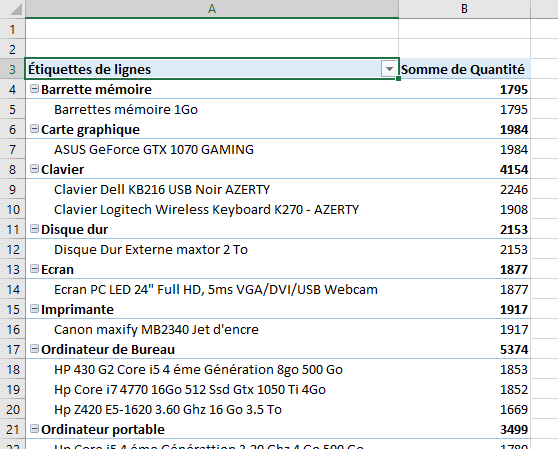Select the Barrette mémoire label
This screenshot has width=558, height=449.
click(x=96, y=89)
